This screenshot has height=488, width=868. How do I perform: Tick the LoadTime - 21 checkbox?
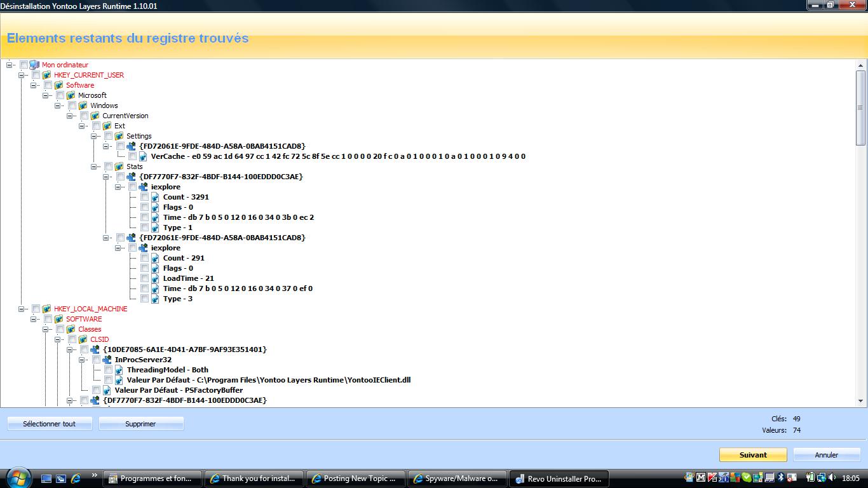[x=144, y=278]
